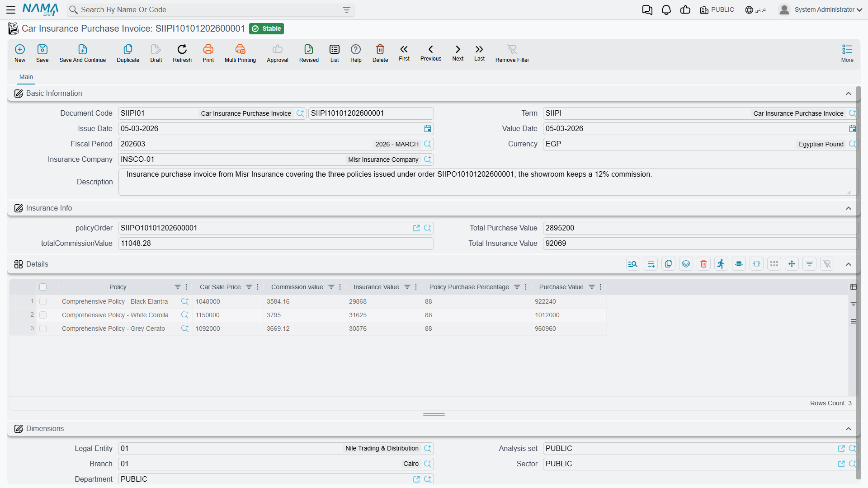Click the vertical page scrollbar
Viewport: 868px width, 488px height.
point(858,282)
